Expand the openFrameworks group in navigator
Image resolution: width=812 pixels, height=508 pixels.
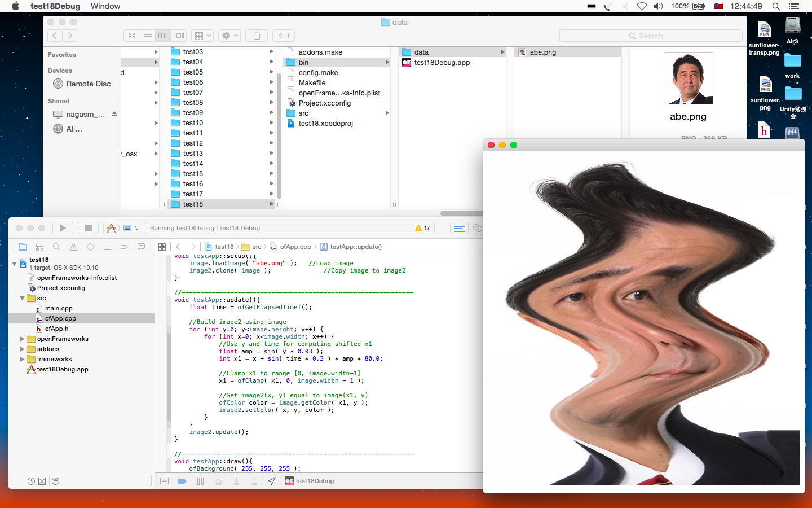point(23,339)
